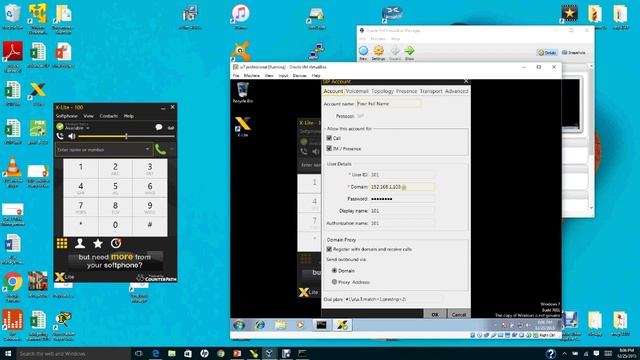Click the Windows 10 Start button
Viewport: 640px width, 360px height.
point(7,353)
